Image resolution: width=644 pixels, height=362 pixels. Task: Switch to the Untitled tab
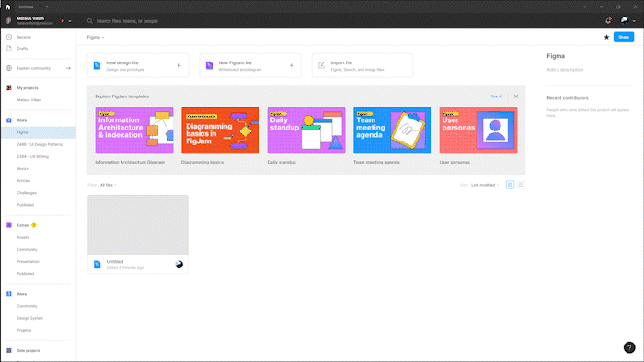(x=26, y=7)
